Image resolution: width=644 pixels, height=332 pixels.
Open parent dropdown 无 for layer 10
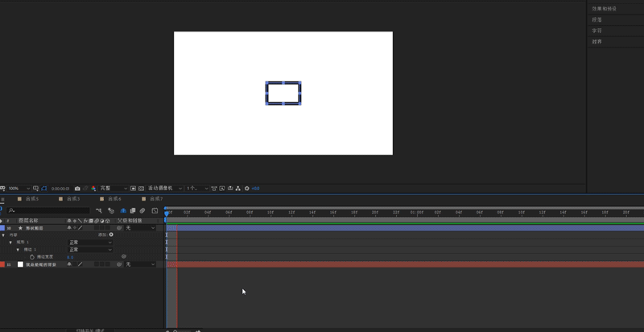pyautogui.click(x=140, y=227)
